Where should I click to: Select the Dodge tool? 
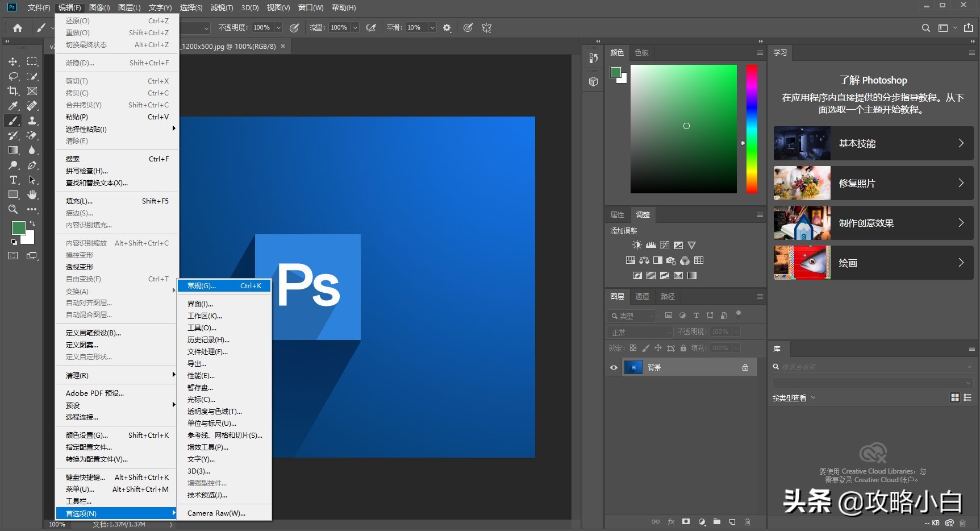click(x=13, y=165)
